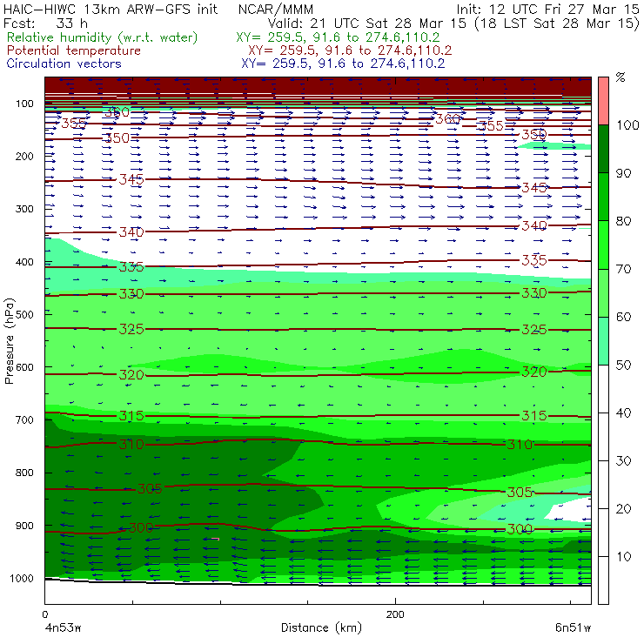This screenshot has width=644, height=644.
Task: Click the color bar '70' tick label
Action: (623, 269)
